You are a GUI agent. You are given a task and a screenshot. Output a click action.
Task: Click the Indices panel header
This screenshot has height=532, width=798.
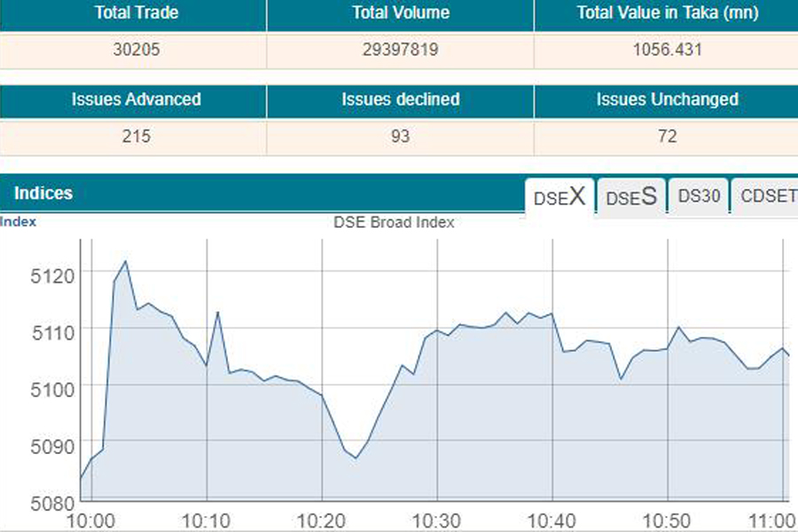click(42, 193)
